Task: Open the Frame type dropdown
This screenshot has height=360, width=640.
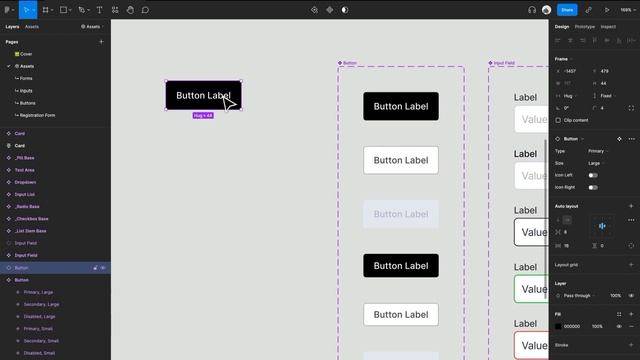Action: 563,59
